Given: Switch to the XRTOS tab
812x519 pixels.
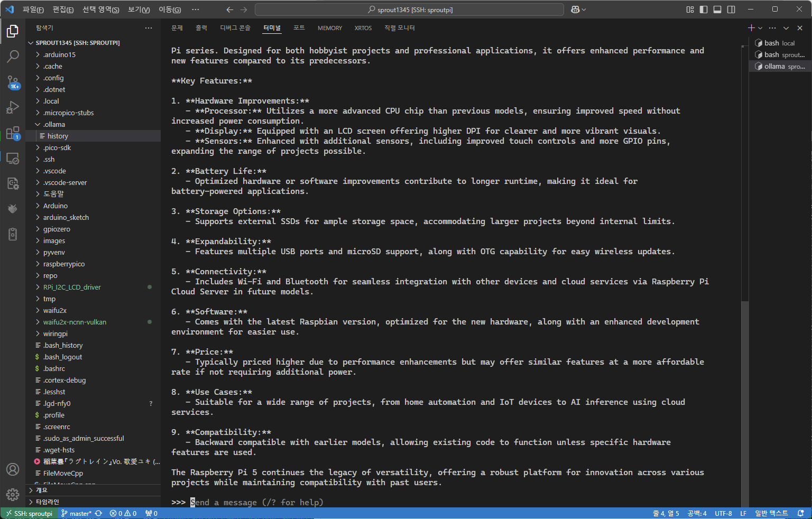Looking at the screenshot, I should [x=363, y=28].
